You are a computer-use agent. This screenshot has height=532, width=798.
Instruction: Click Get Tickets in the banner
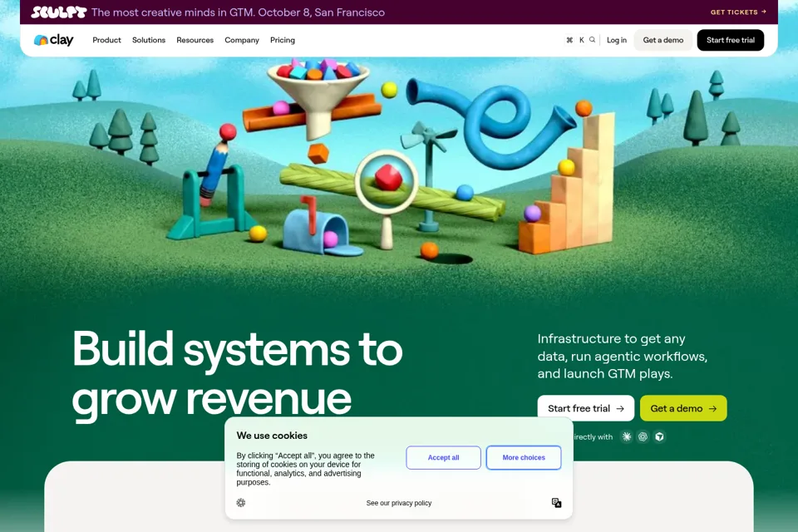[738, 12]
